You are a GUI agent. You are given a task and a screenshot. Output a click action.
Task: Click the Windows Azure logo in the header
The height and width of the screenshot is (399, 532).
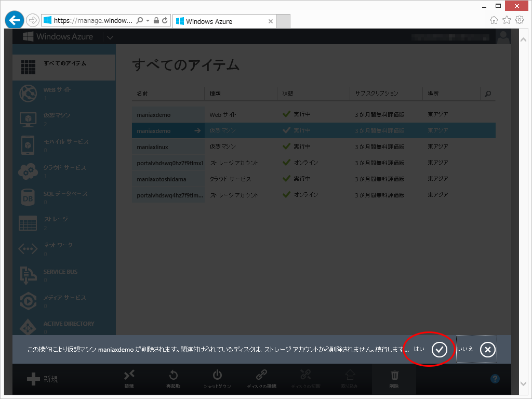click(x=58, y=37)
